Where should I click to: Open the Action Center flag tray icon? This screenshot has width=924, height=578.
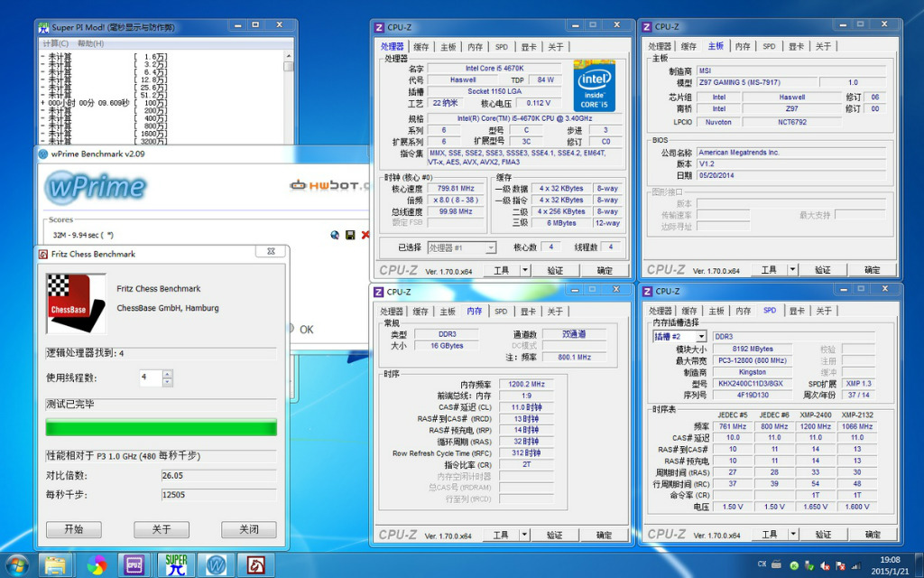840,565
